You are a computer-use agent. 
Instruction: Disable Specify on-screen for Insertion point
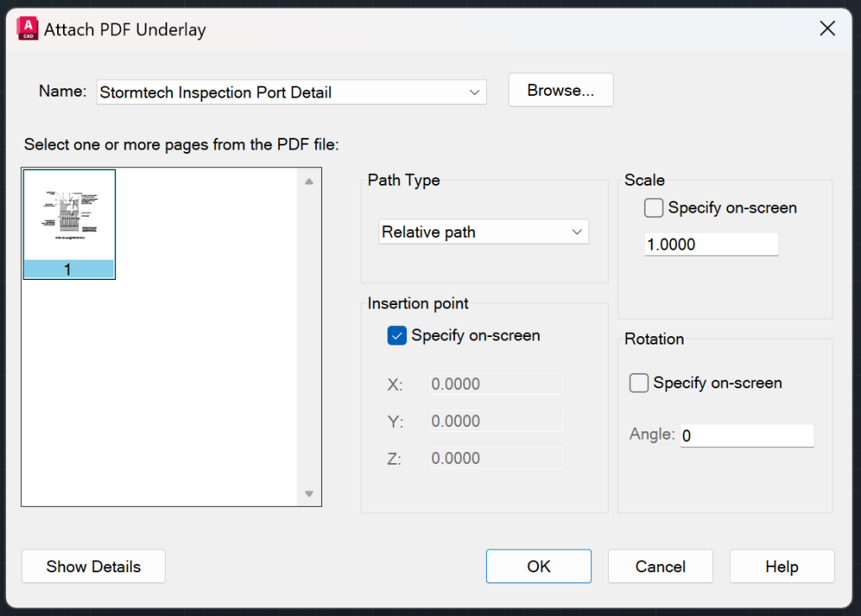point(396,335)
